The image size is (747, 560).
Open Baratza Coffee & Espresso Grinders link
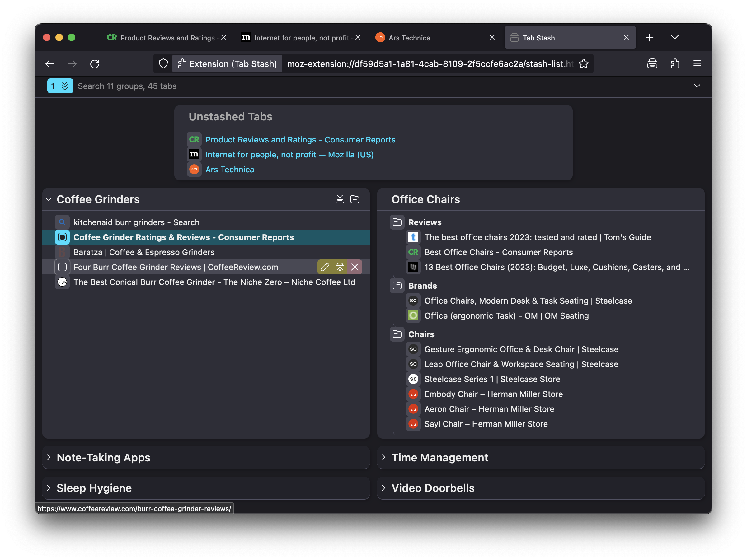[x=144, y=252]
